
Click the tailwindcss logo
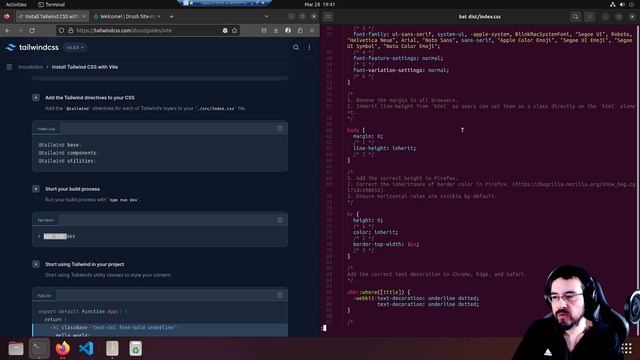pos(33,47)
